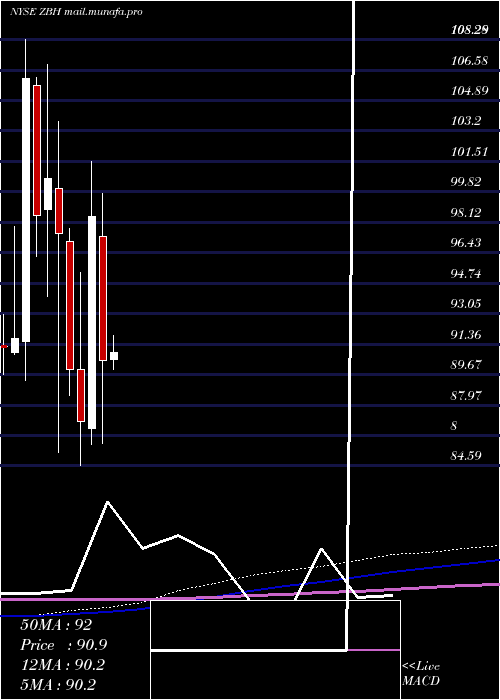The image size is (500, 700).
Task: Click the 89.67 price axis label
Action: point(466,365)
